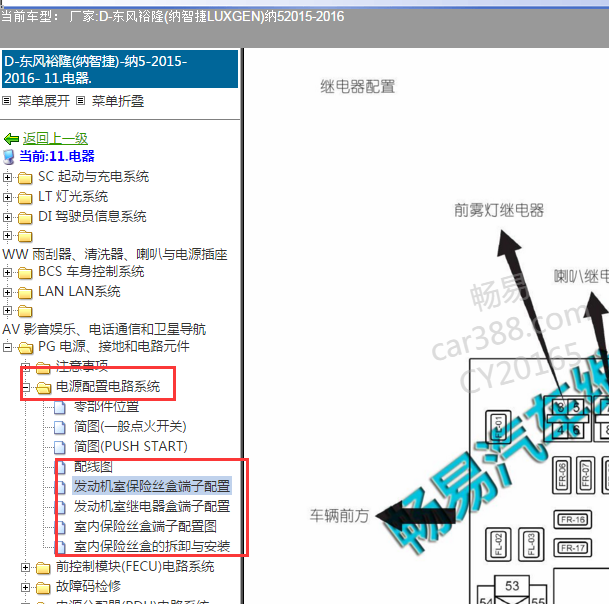The height and width of the screenshot is (604, 609).
Task: Click the 菜单折叠 list icon
Action: [80, 101]
